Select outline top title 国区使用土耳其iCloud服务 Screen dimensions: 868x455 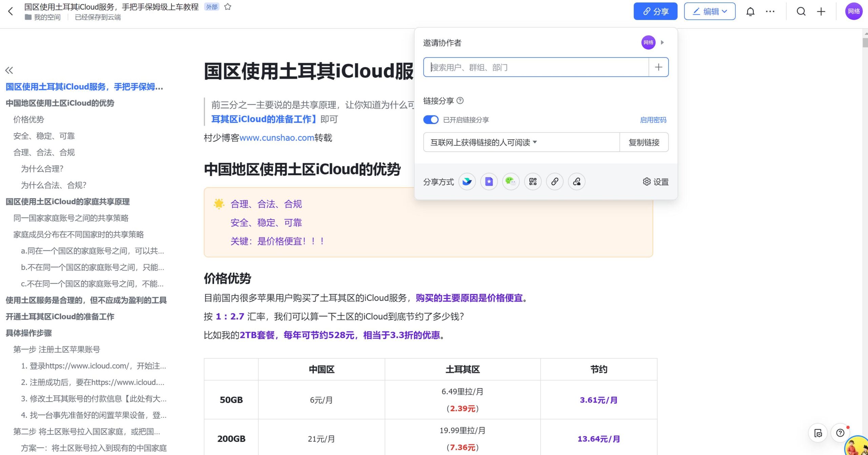pos(84,87)
